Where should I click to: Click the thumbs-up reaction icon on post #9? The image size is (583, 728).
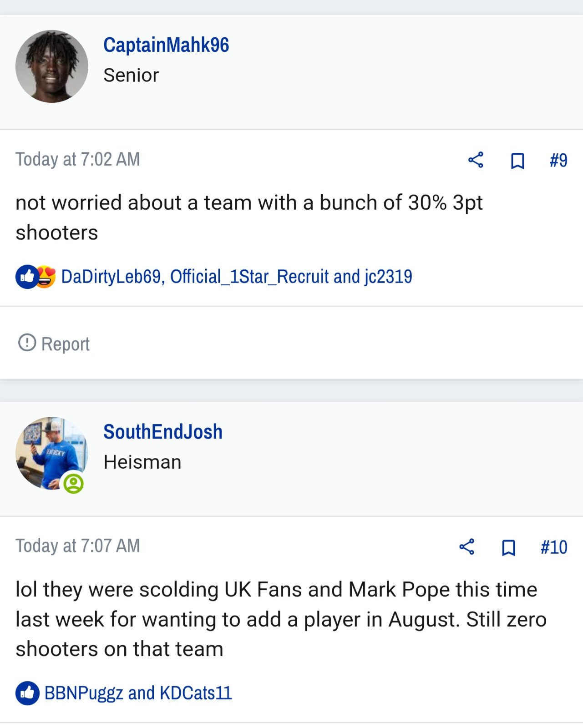[x=27, y=277]
